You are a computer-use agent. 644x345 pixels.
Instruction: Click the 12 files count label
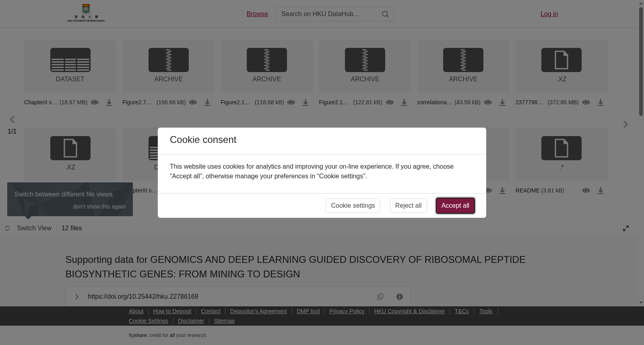pos(72,228)
